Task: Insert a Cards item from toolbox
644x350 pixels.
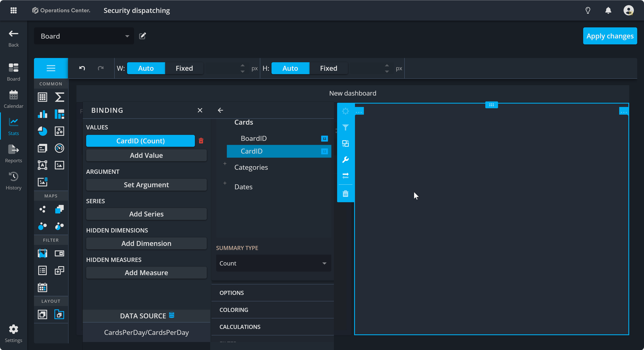Action: (x=42, y=148)
